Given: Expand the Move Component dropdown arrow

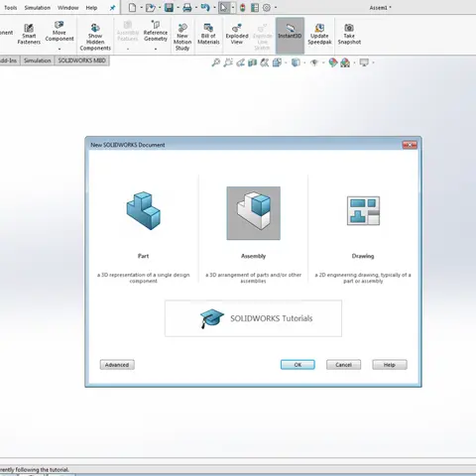Looking at the screenshot, I should (x=59, y=49).
